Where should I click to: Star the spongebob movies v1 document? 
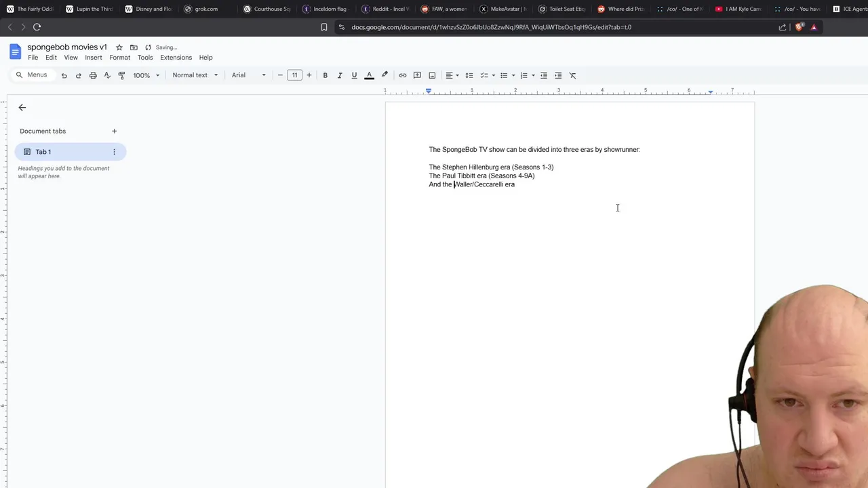(x=119, y=47)
